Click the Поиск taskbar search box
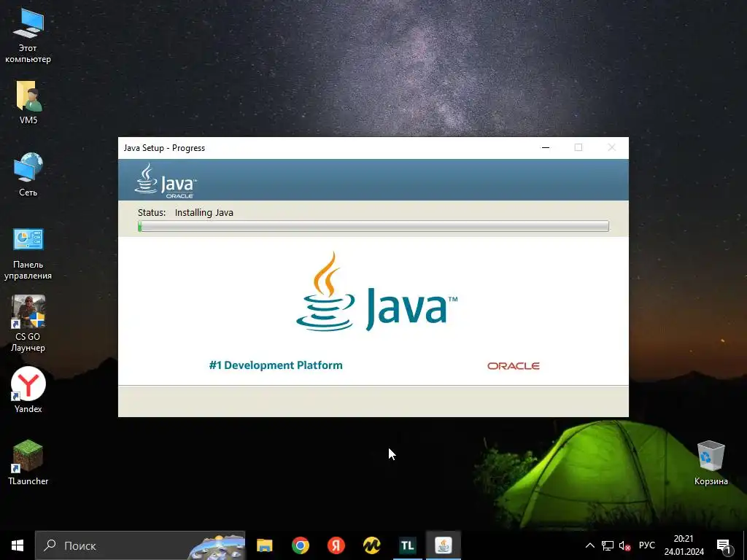 tap(139, 545)
